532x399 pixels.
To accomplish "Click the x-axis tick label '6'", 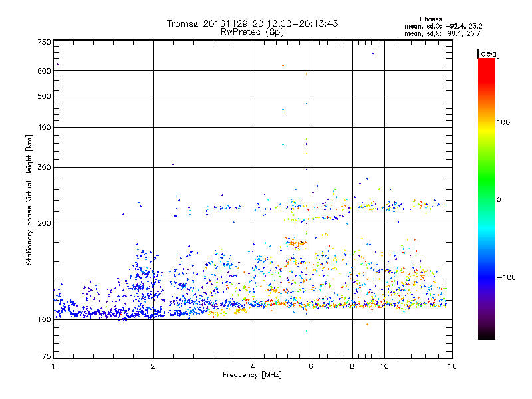I will pos(311,366).
